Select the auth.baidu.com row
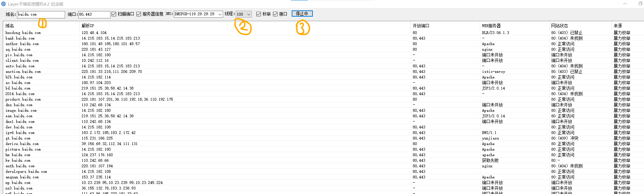Screen dimensions: 644x194 pyautogui.click(x=324, y=166)
